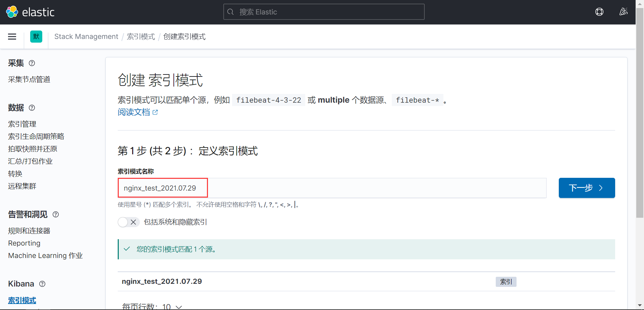Show help for 数据 section

click(x=32, y=108)
